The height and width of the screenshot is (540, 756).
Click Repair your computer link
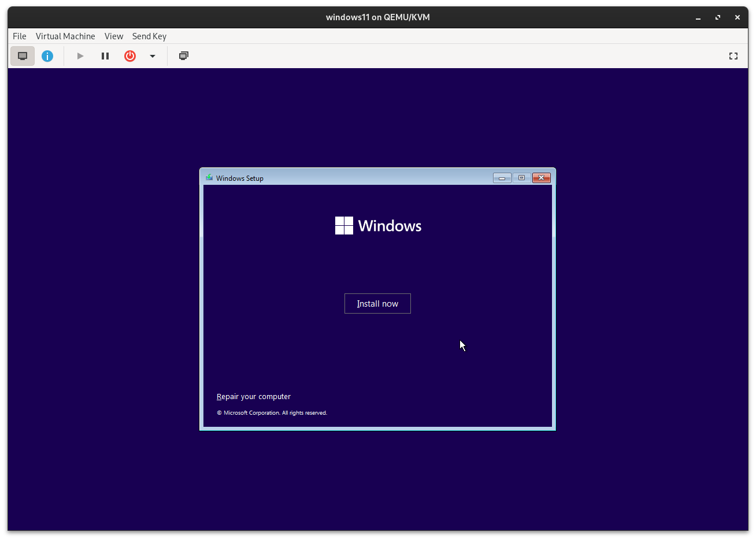(254, 397)
